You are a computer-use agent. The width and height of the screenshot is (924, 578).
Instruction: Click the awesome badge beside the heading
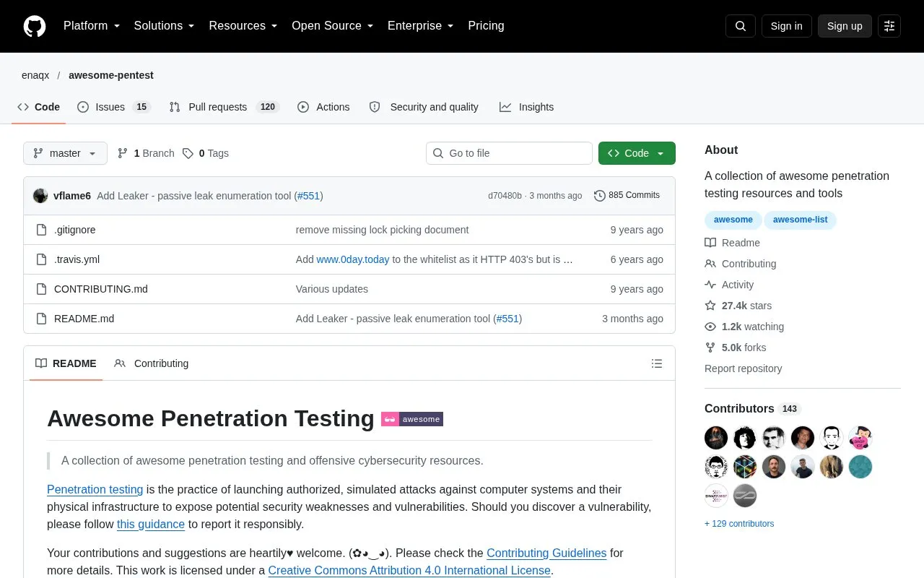coord(412,419)
